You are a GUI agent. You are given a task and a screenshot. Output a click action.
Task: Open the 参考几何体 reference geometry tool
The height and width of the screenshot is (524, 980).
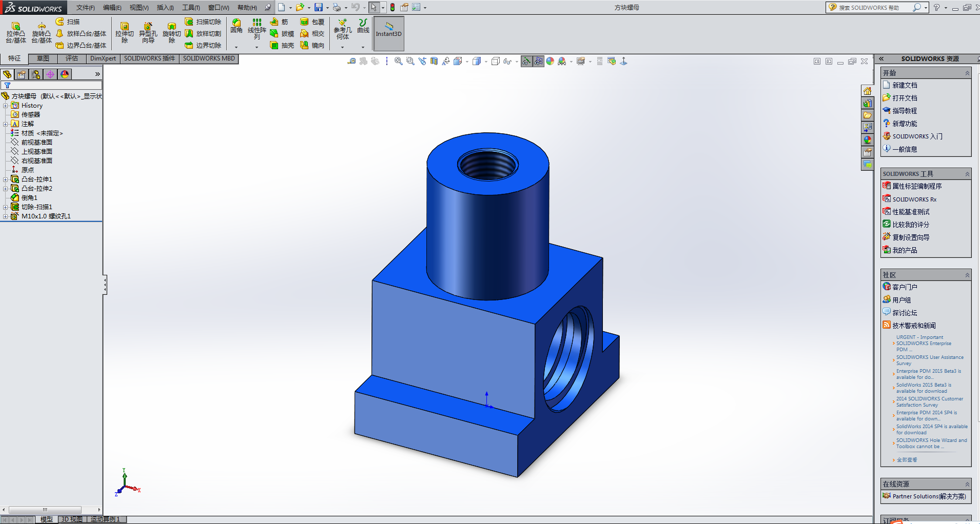[x=343, y=29]
